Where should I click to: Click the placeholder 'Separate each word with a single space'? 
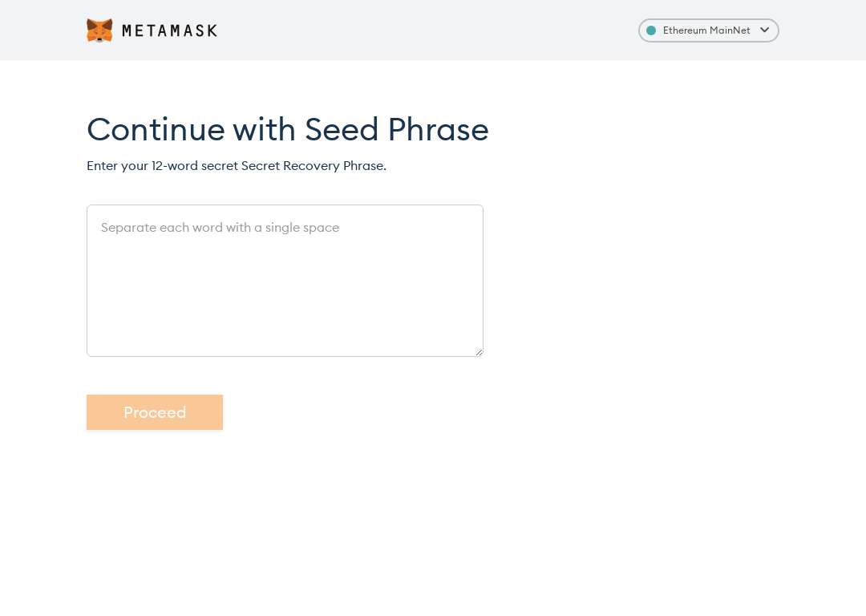(220, 228)
